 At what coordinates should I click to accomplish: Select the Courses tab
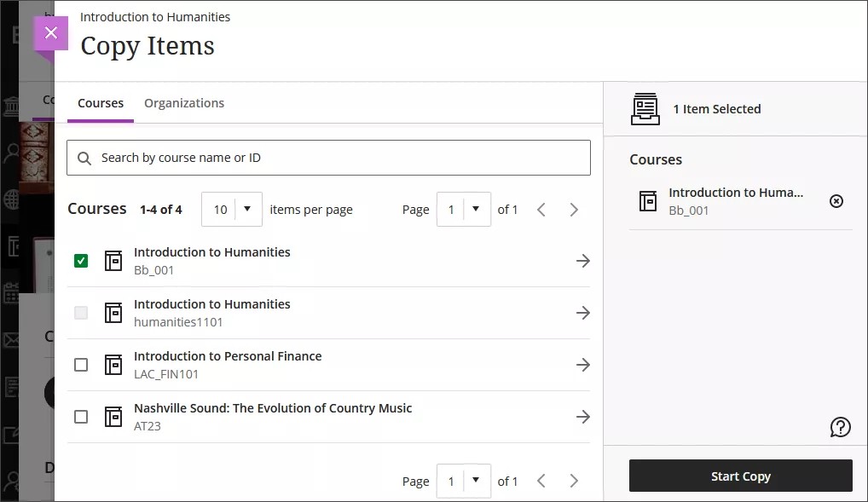[x=100, y=102]
